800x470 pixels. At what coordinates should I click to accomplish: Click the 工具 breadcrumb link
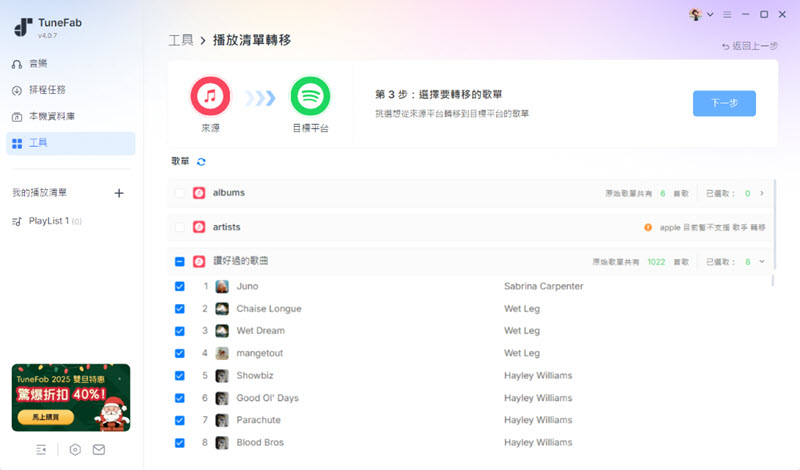[x=181, y=40]
